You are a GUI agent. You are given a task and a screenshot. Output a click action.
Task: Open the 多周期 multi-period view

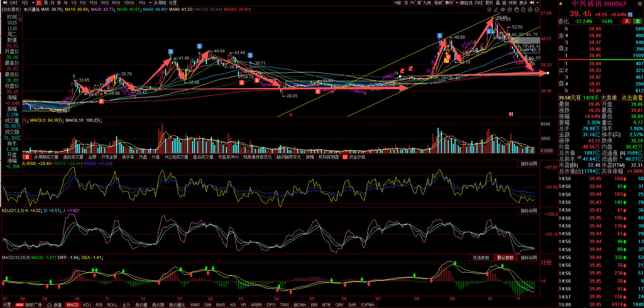(x=160, y=3)
